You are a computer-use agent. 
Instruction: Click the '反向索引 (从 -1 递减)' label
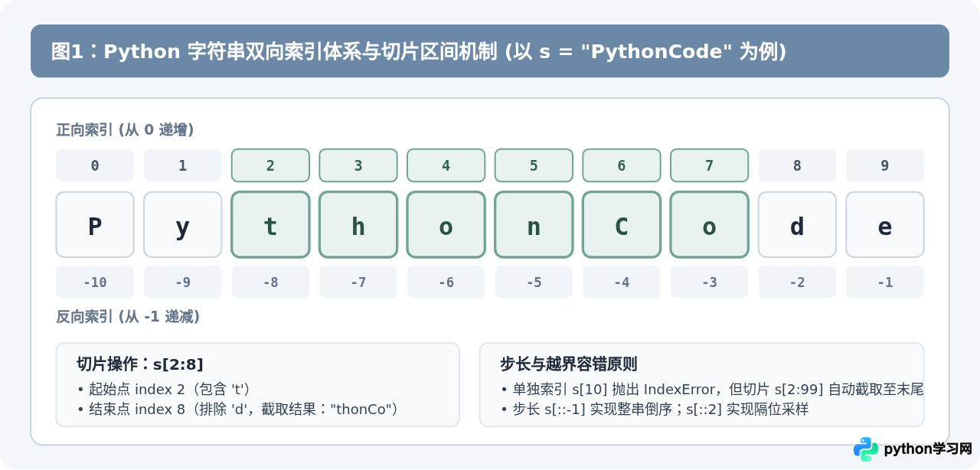(x=128, y=317)
